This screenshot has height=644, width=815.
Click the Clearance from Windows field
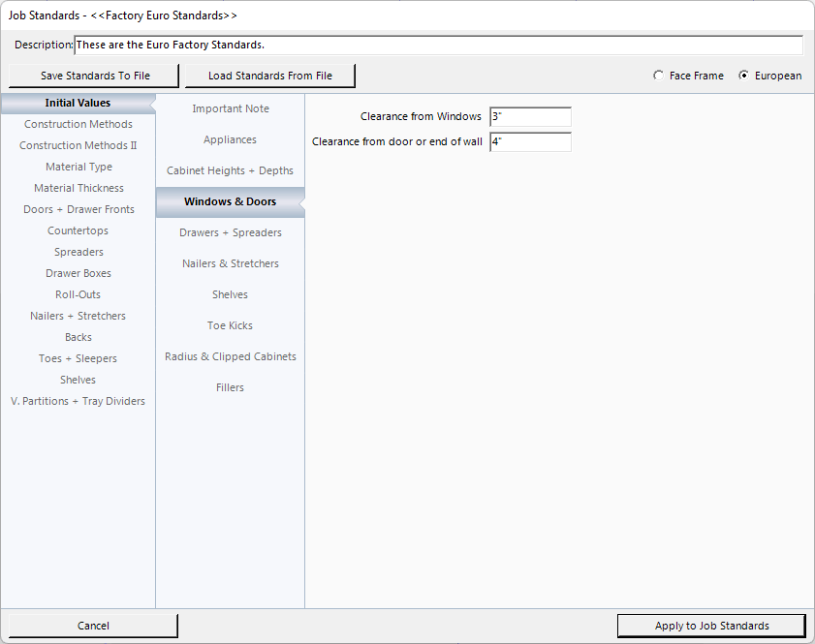point(530,117)
